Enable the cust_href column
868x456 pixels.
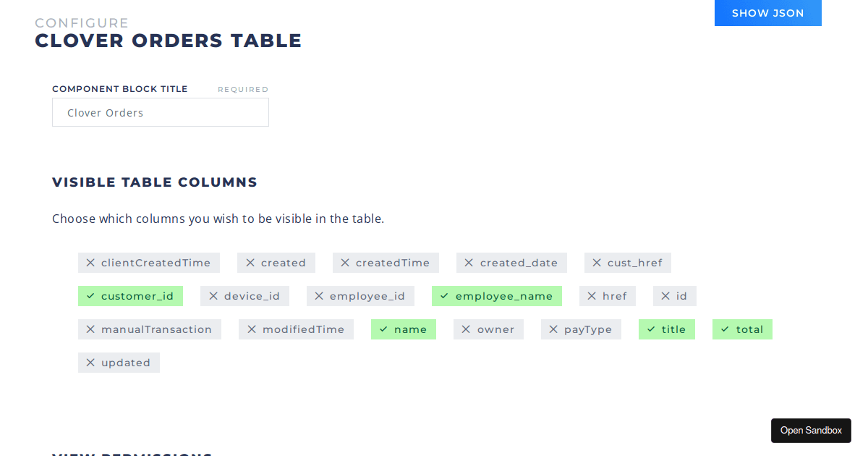pyautogui.click(x=627, y=263)
